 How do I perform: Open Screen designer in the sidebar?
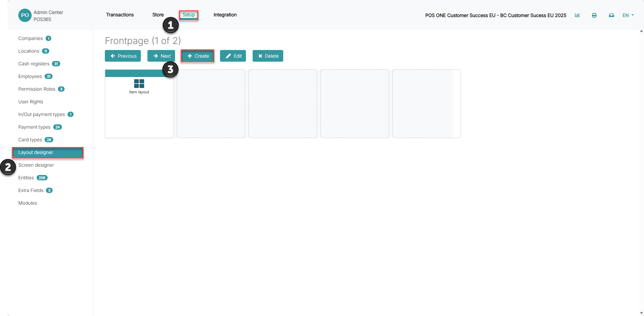(x=36, y=165)
